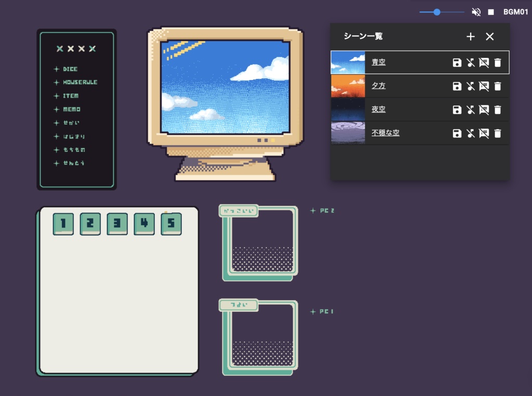Open the 青空 scene link
This screenshot has height=396, width=532.
[x=378, y=62]
